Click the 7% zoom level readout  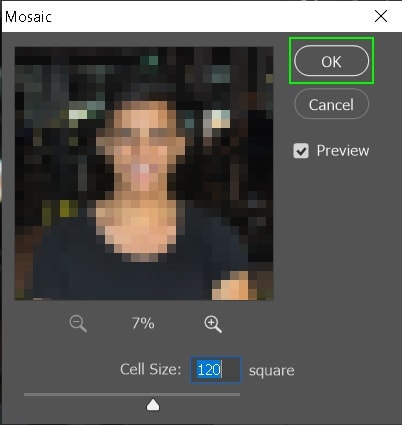pyautogui.click(x=143, y=323)
